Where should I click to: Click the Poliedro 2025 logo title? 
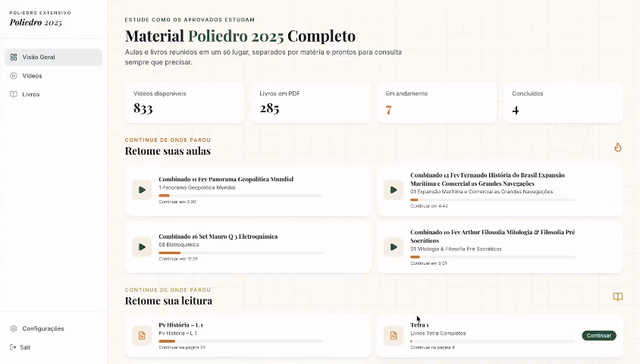click(x=36, y=22)
